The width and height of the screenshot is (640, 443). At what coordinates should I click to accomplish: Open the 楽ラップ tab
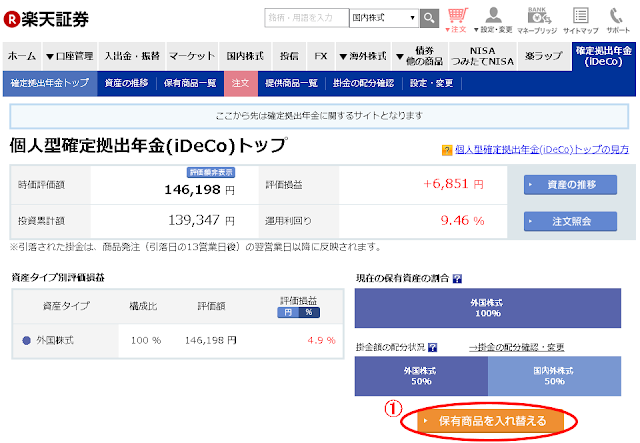pos(544,56)
